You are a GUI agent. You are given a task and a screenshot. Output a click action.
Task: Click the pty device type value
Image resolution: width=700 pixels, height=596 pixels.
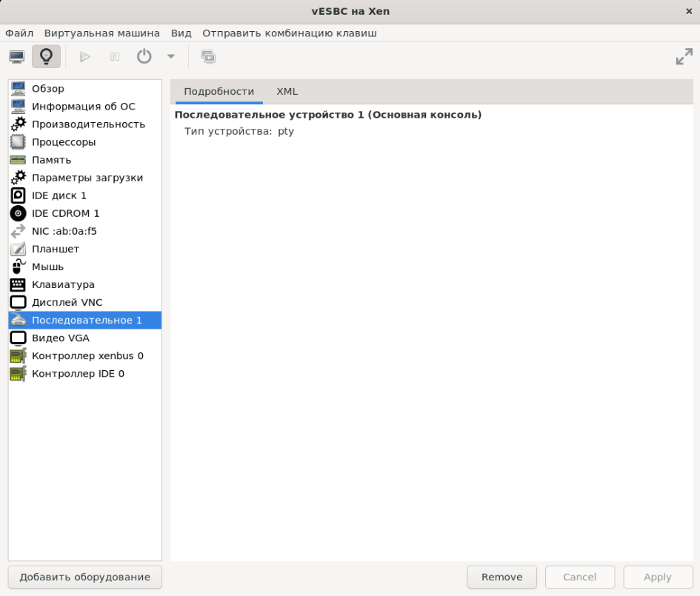286,132
